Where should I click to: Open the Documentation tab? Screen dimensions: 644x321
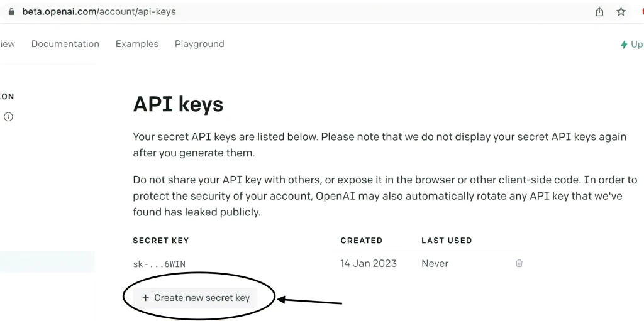[65, 44]
